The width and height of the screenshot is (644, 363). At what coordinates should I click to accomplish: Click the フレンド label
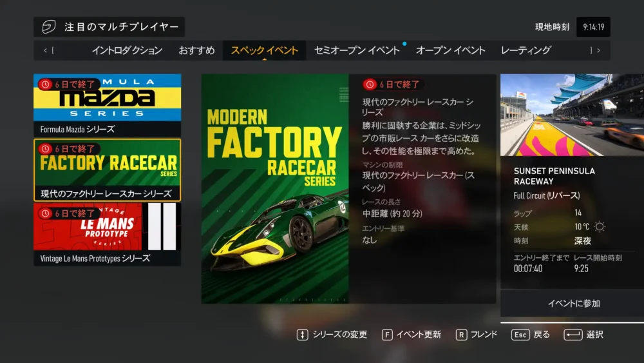coord(484,335)
